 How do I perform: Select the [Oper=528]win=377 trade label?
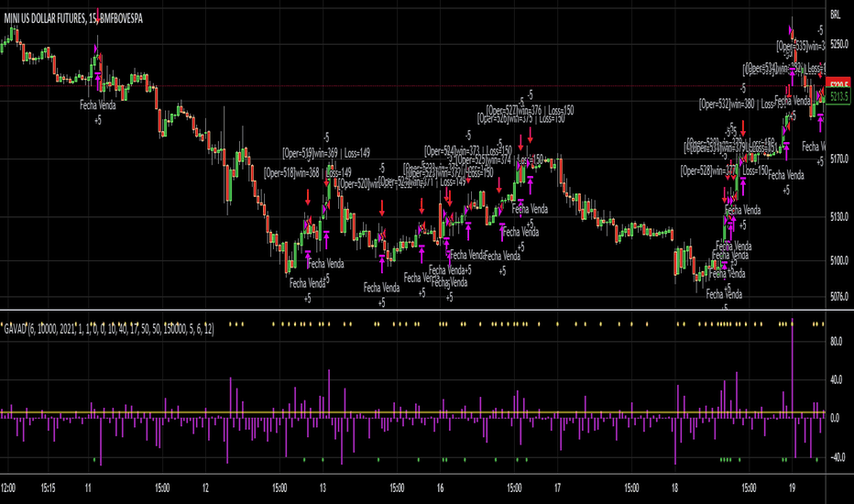[x=725, y=171]
